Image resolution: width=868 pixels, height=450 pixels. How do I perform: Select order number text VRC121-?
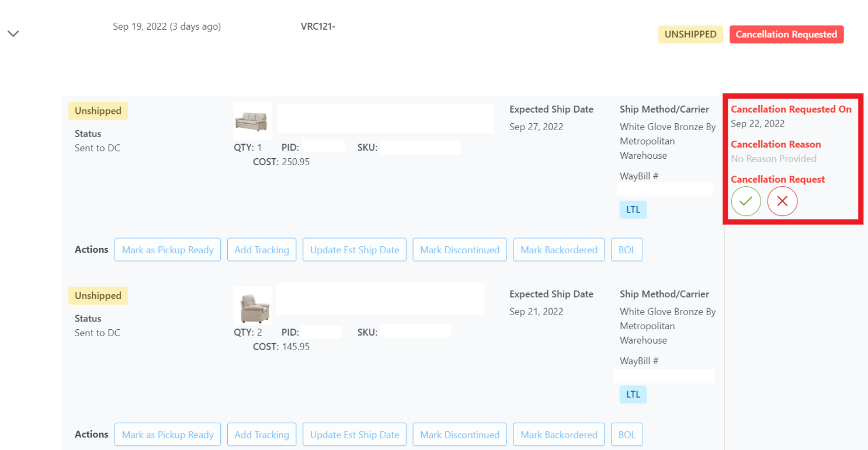coord(318,26)
